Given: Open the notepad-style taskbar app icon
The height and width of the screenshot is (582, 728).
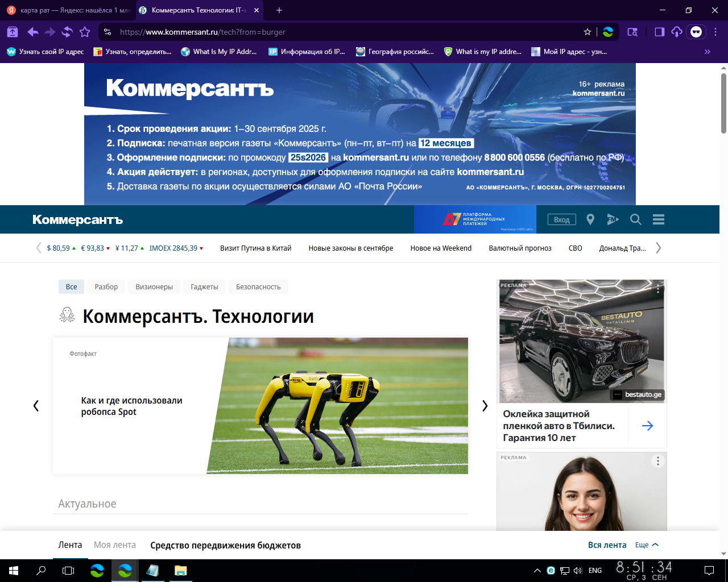Looking at the screenshot, I should tap(152, 570).
